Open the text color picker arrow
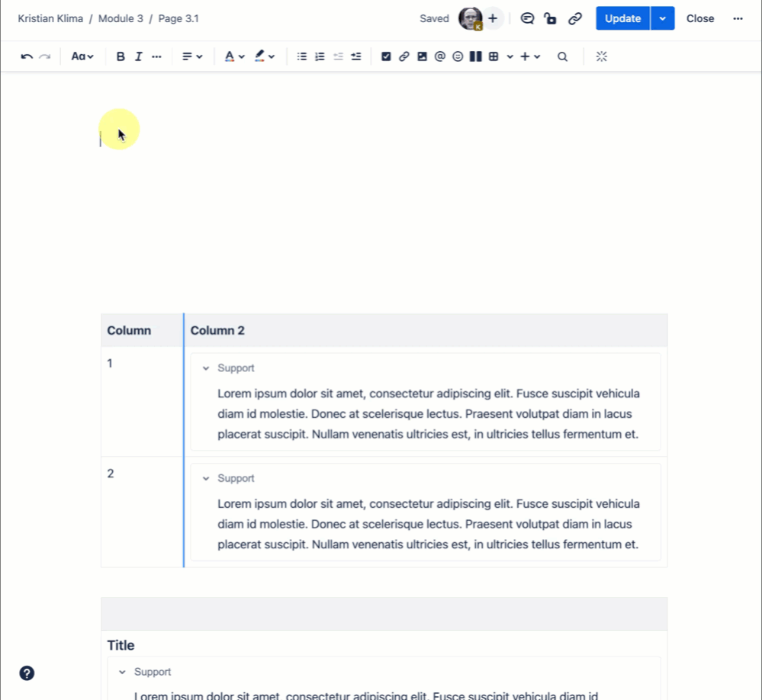Image resolution: width=762 pixels, height=700 pixels. (x=242, y=57)
